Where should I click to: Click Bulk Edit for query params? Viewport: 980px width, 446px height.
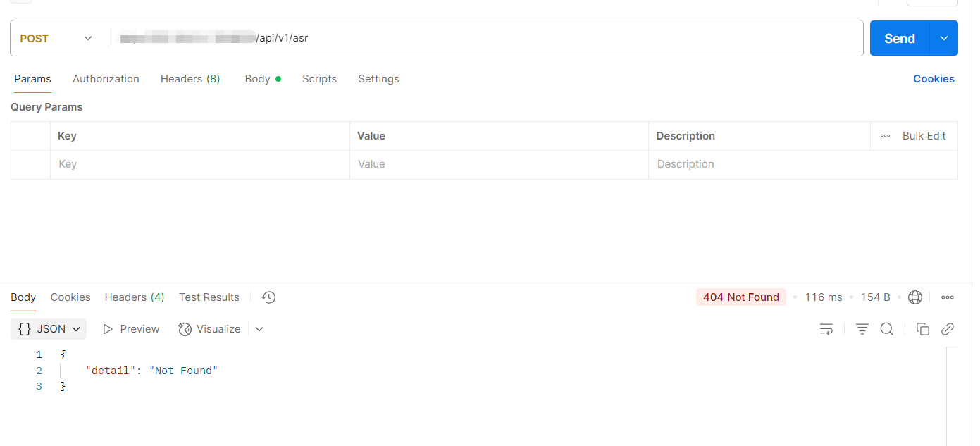pyautogui.click(x=924, y=136)
